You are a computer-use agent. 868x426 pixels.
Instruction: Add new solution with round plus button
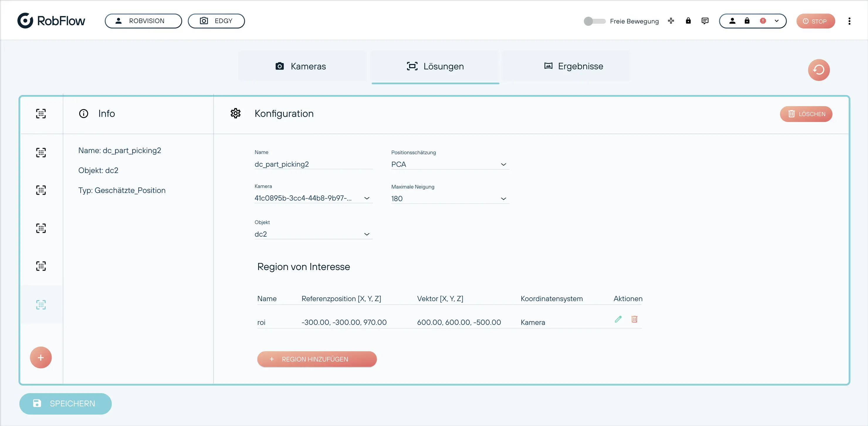[x=41, y=357]
